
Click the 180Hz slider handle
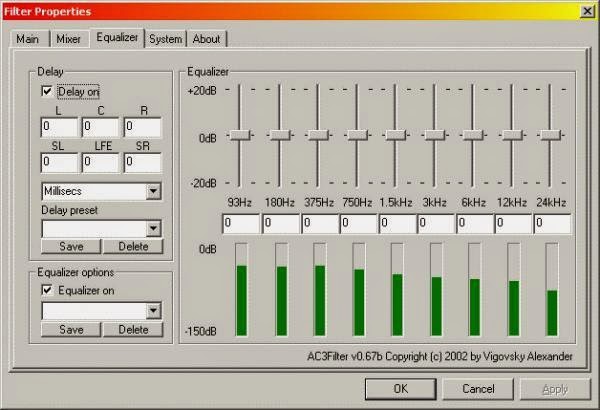[280, 135]
